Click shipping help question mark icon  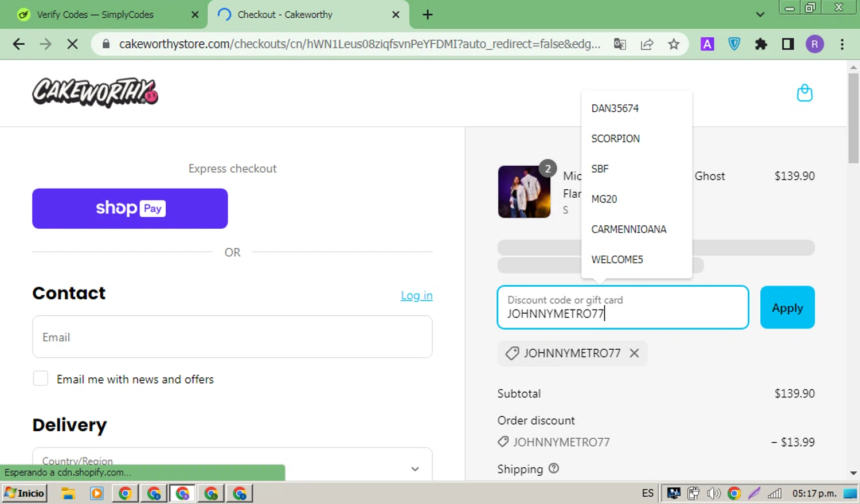[553, 468]
